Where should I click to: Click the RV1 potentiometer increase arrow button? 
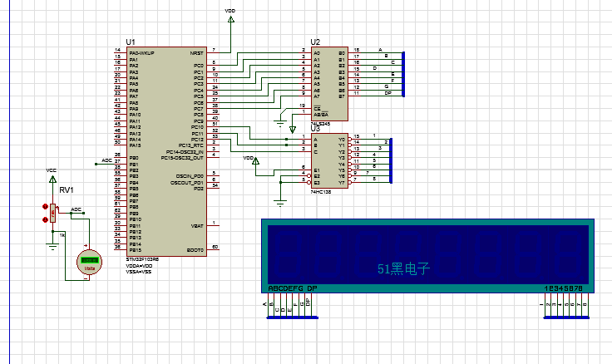click(x=45, y=206)
